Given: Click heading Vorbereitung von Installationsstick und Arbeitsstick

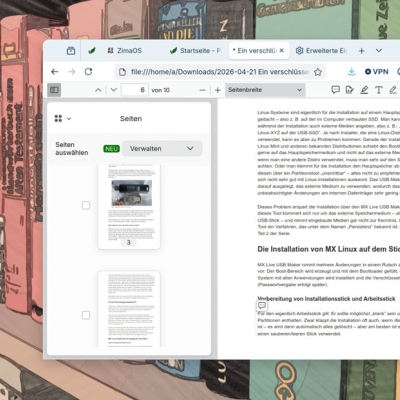Looking at the screenshot, I should [x=326, y=299].
